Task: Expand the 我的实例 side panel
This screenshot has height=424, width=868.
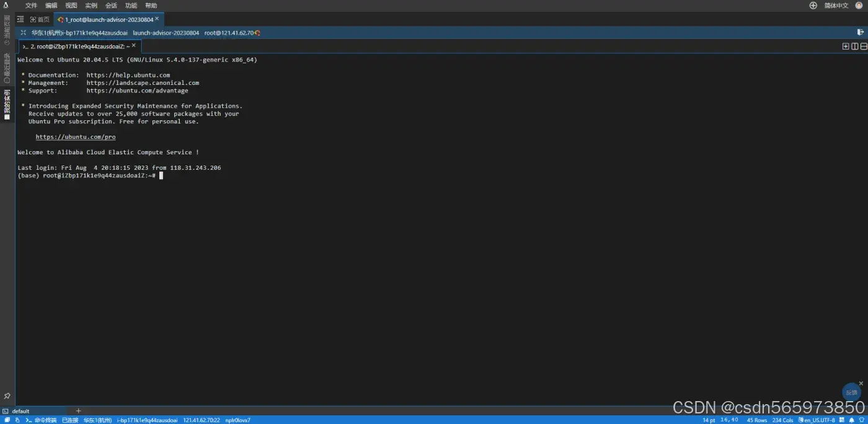Action: [x=7, y=104]
